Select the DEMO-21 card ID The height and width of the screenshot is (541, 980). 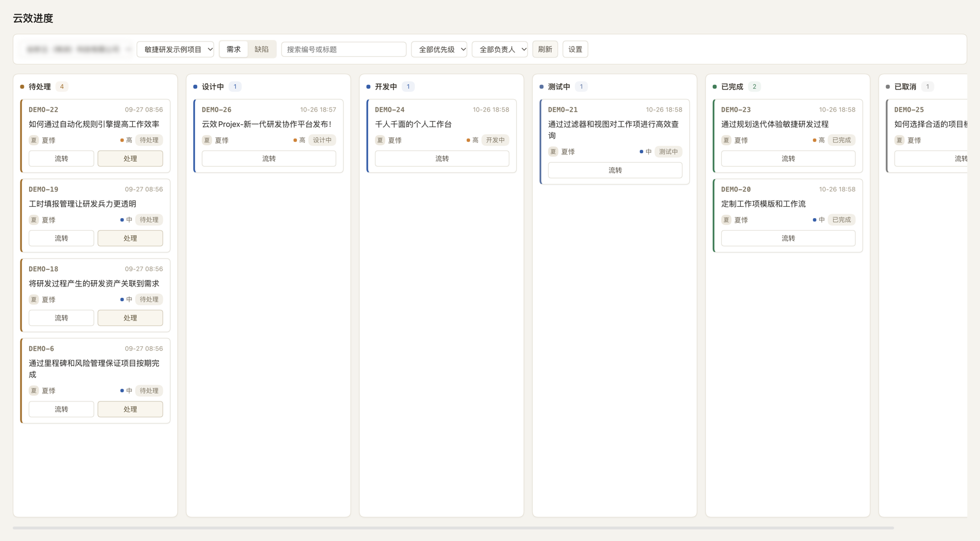click(562, 109)
